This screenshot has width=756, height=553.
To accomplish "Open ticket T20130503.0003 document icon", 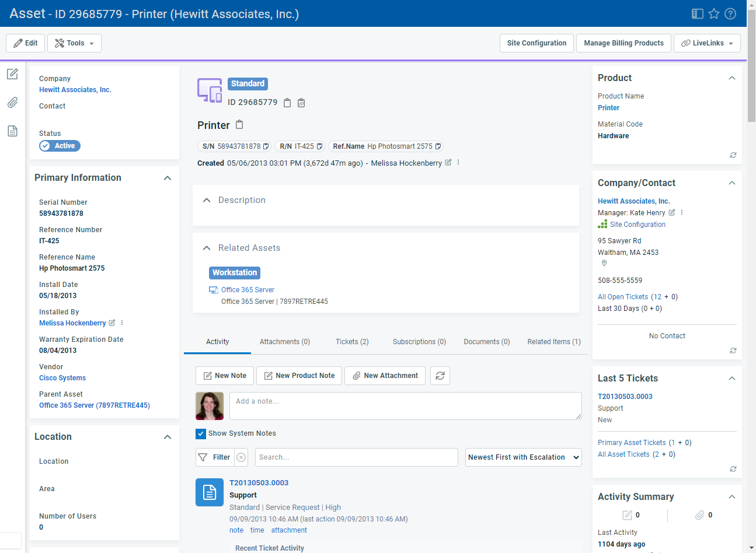I will point(210,492).
